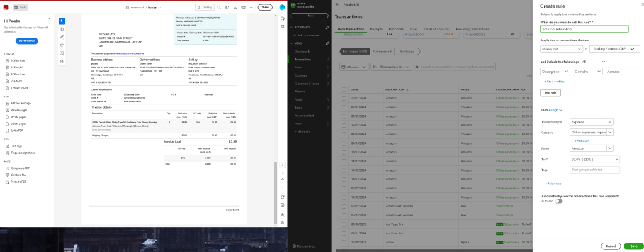Click the Test rule button
This screenshot has height=252, width=644.
(x=550, y=93)
